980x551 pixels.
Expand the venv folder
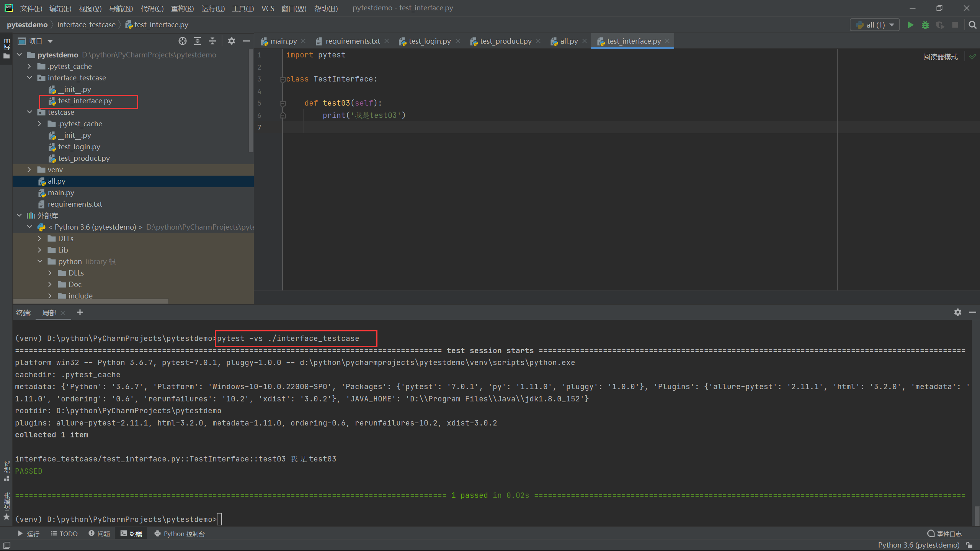point(29,170)
